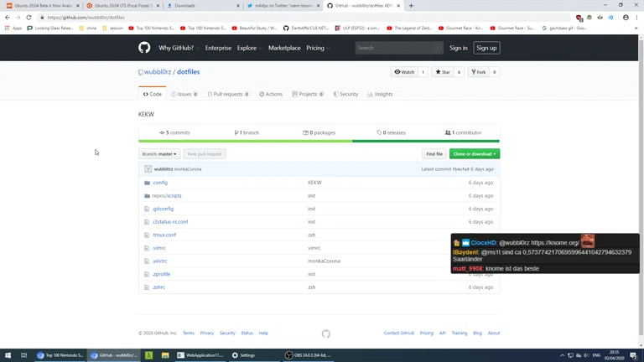The width and height of the screenshot is (644, 362).
Task: Click the repos/scripts folder icon
Action: 147,196
